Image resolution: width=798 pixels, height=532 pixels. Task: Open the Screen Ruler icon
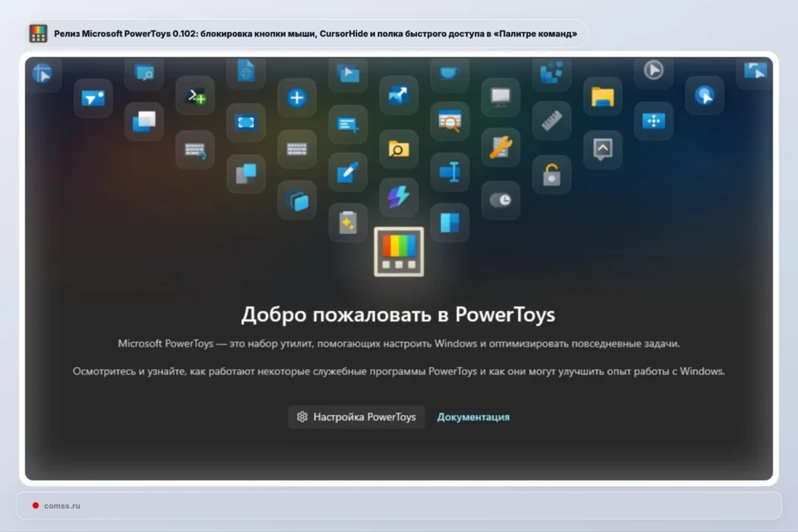552,120
